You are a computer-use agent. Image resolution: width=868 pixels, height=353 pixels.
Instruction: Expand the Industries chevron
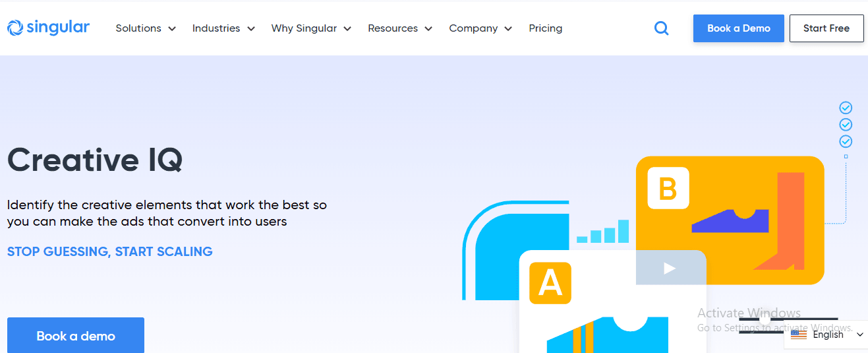pos(251,29)
